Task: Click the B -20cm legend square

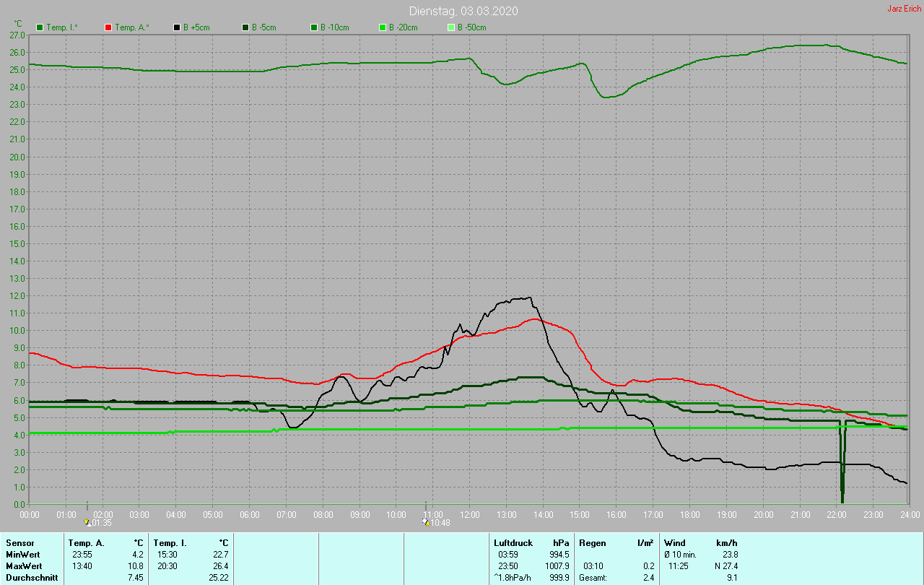Action: [x=383, y=27]
